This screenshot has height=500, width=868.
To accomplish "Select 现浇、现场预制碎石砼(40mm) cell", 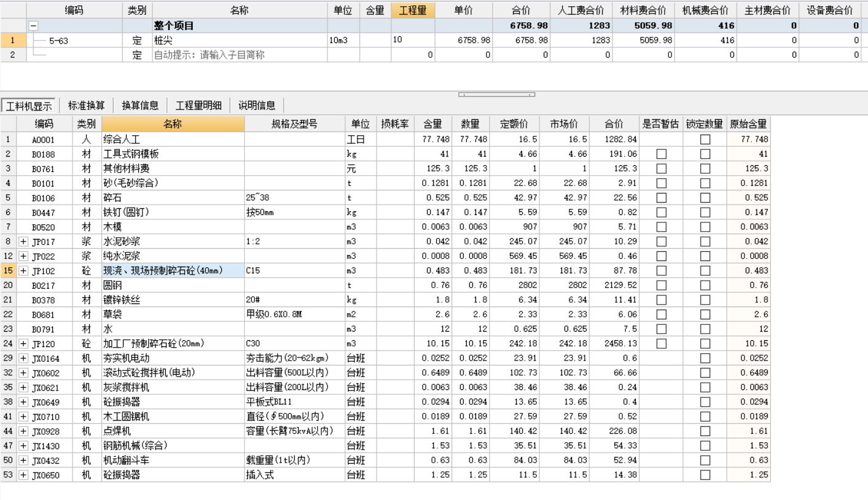I will 173,270.
